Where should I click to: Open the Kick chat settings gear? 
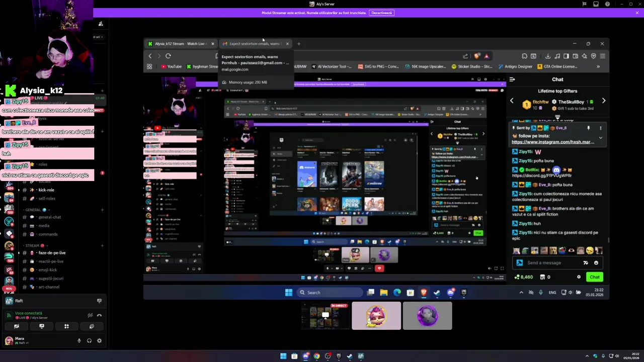point(579,277)
